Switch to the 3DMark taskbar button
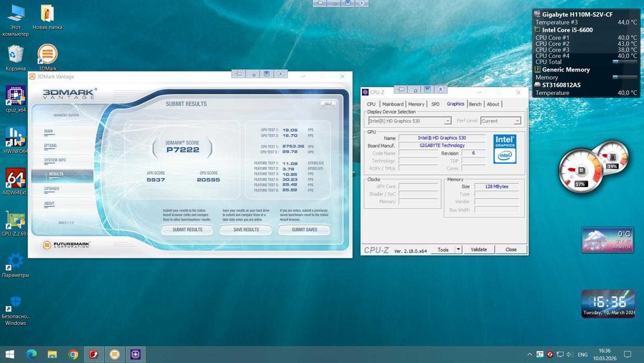 click(115, 355)
